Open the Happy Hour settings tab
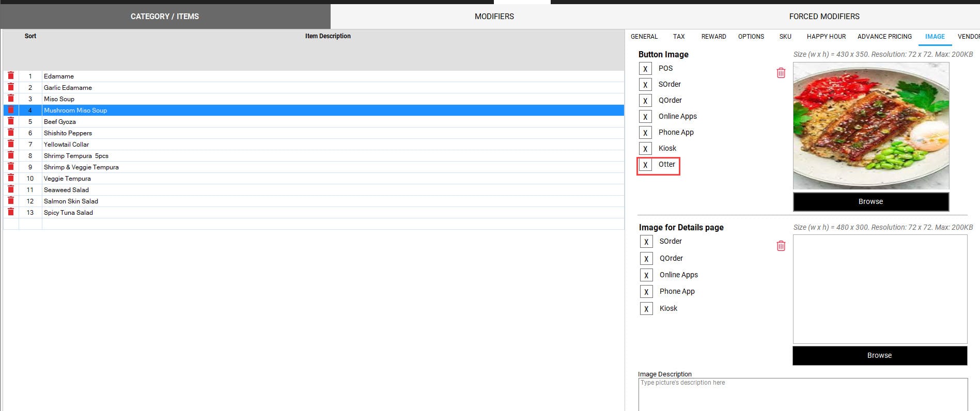The width and height of the screenshot is (980, 411). [x=826, y=37]
